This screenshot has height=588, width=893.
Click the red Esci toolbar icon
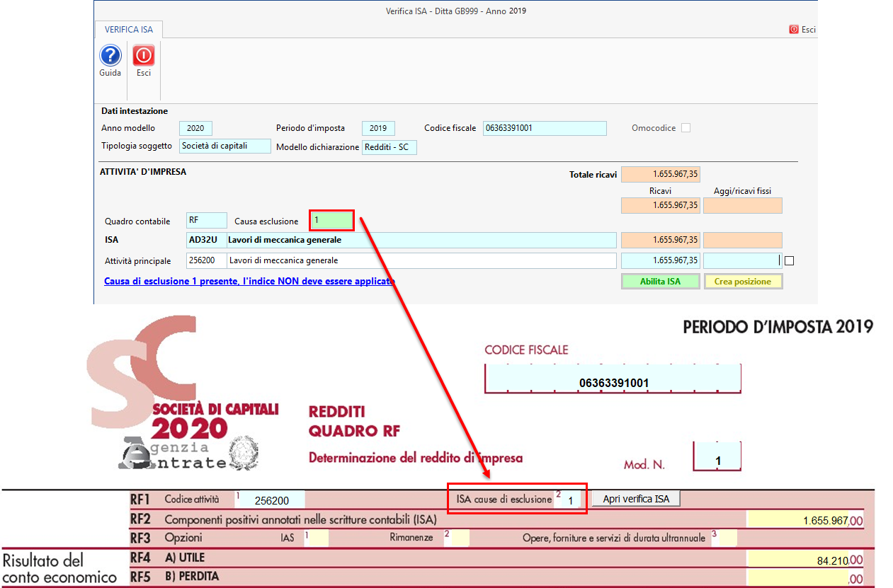tap(144, 56)
